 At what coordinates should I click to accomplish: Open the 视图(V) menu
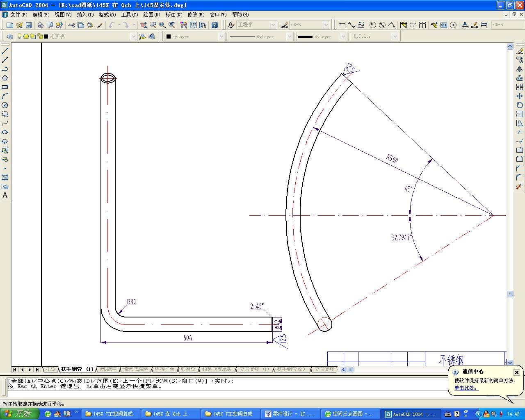63,15
